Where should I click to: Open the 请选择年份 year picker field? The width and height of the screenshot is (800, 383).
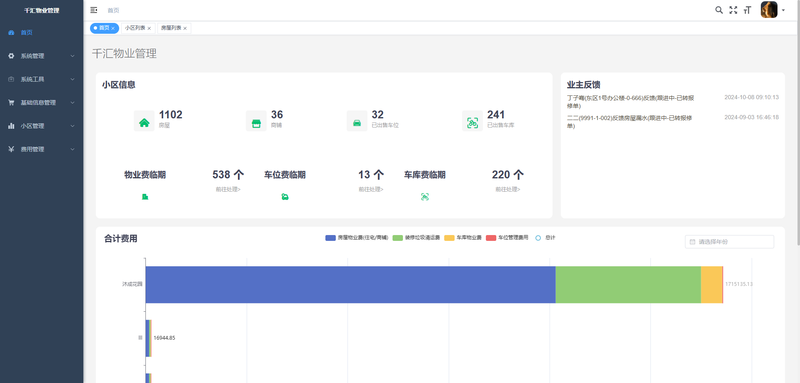click(x=729, y=242)
